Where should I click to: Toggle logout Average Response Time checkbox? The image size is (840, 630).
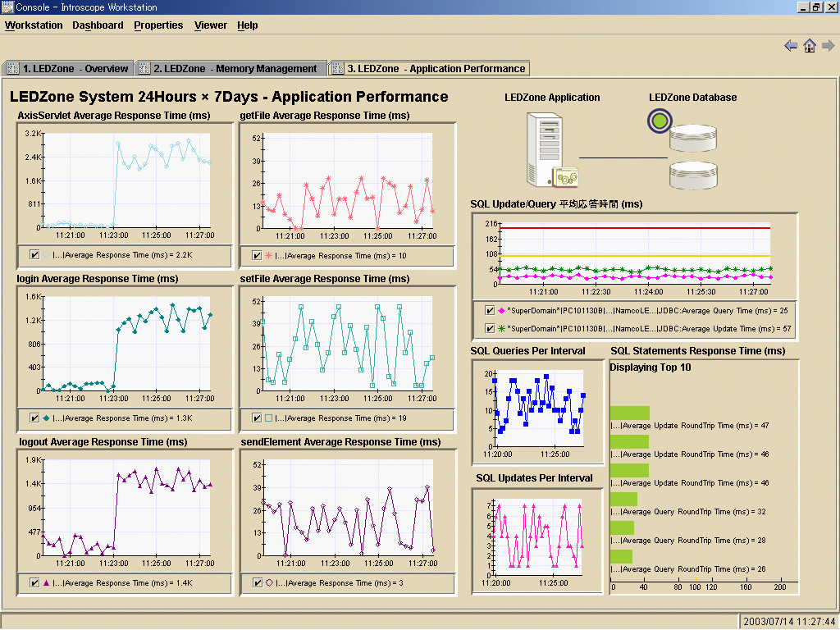point(34,583)
